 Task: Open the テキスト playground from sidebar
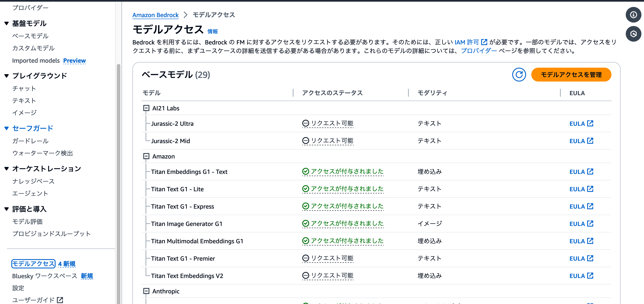24,101
